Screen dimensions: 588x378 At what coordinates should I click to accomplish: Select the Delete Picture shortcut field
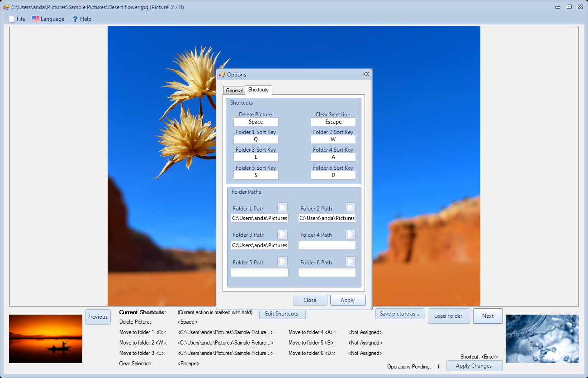click(256, 122)
